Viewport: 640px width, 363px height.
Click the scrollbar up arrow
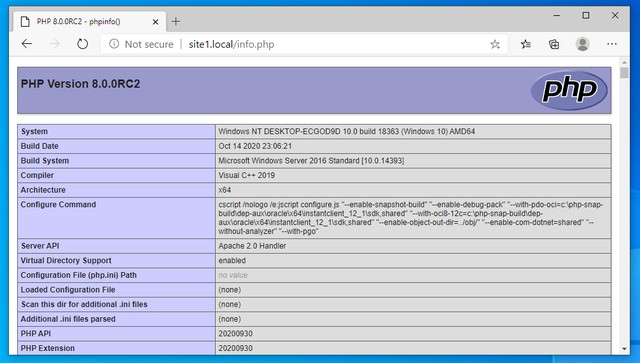coord(624,62)
